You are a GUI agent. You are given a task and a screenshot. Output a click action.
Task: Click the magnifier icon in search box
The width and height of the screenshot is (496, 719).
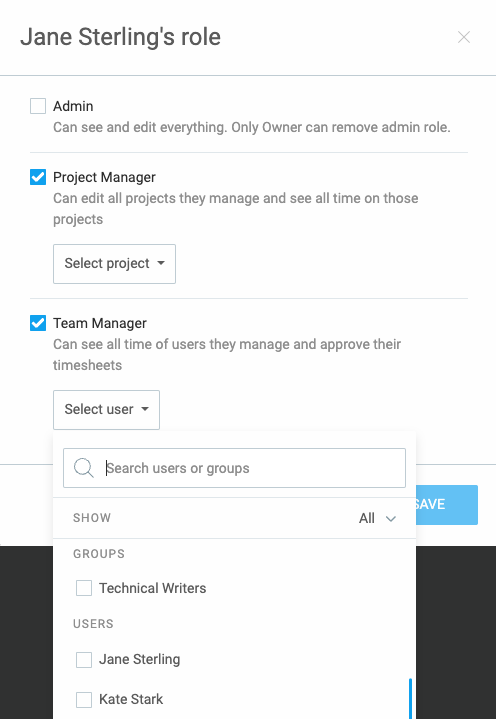[x=84, y=468]
